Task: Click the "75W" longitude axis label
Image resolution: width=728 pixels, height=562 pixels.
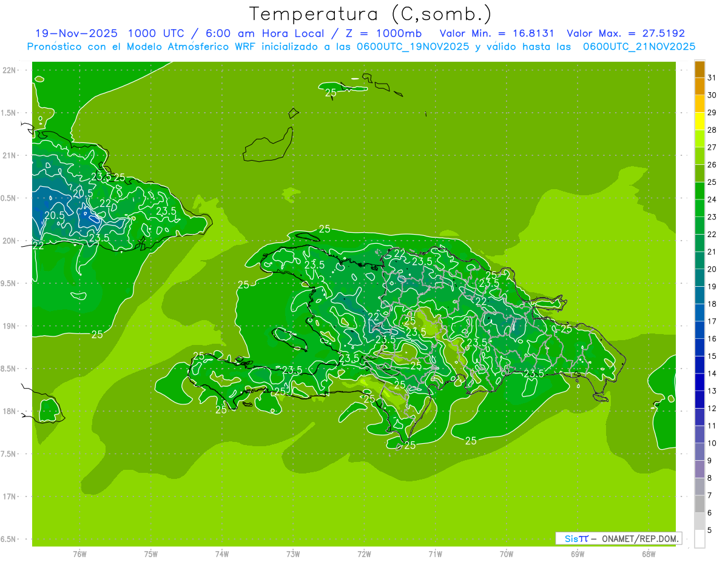Action: point(151,554)
